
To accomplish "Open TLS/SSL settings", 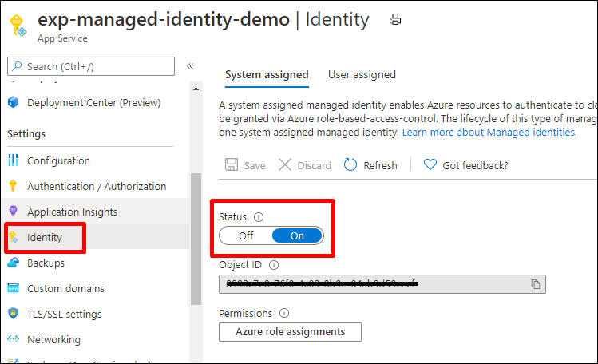I will [65, 314].
